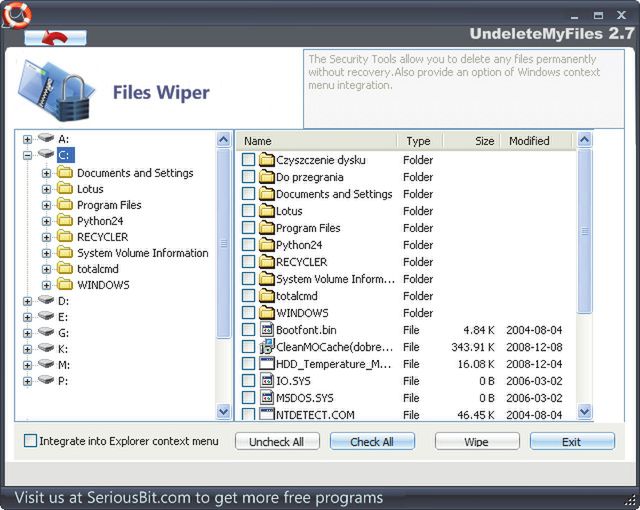Select the C: drive label

point(65,155)
